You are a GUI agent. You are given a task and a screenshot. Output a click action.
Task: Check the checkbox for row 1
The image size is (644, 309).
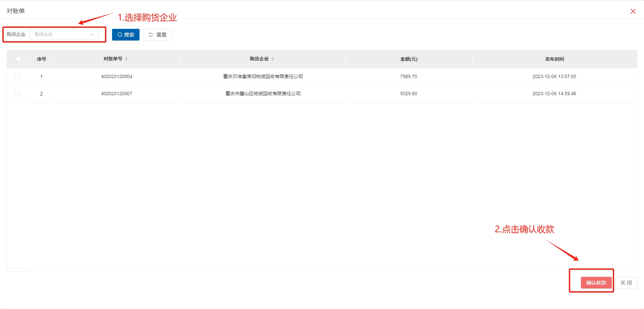pyautogui.click(x=18, y=77)
